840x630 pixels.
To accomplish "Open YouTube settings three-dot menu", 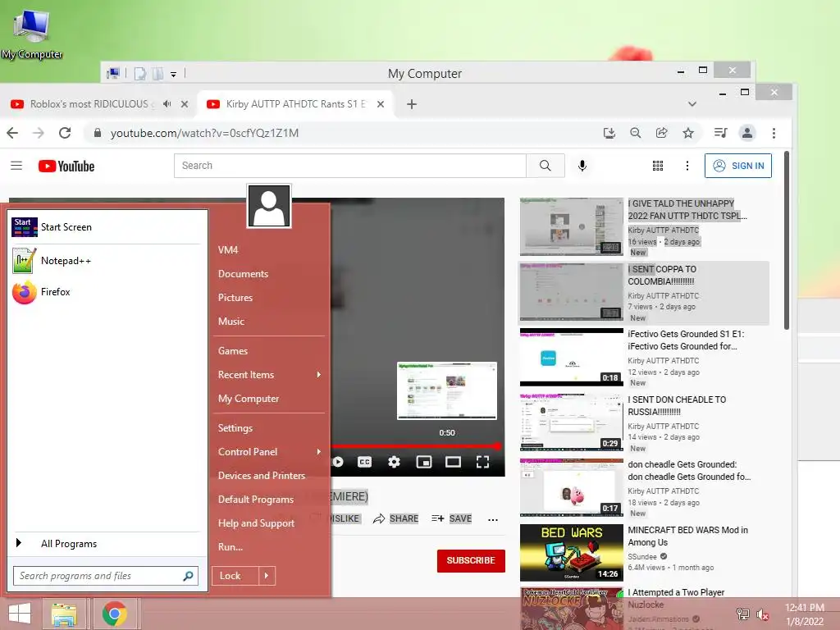I will [x=687, y=166].
